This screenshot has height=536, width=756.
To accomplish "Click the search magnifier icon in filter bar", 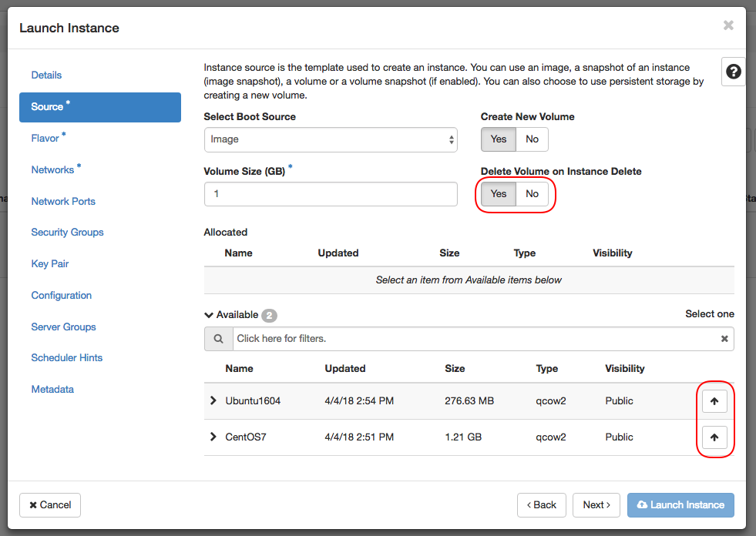I will click(218, 339).
